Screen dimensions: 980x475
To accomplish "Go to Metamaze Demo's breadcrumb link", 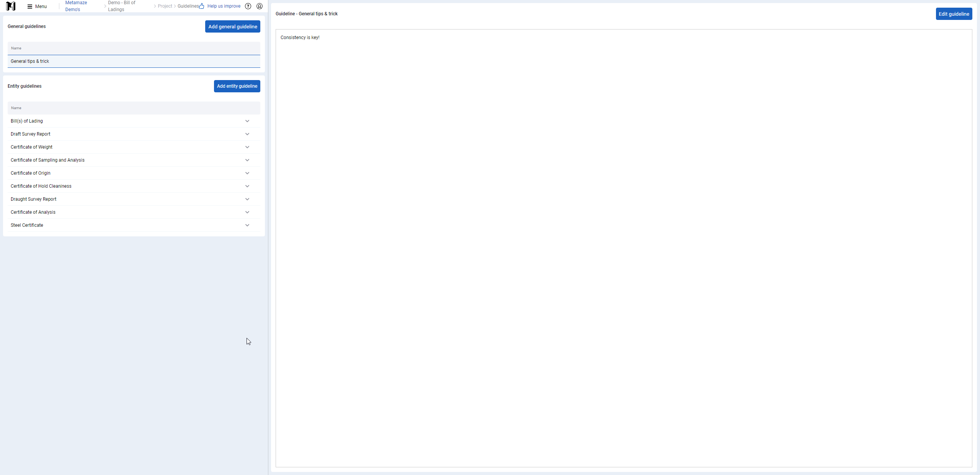I will pos(76,6).
